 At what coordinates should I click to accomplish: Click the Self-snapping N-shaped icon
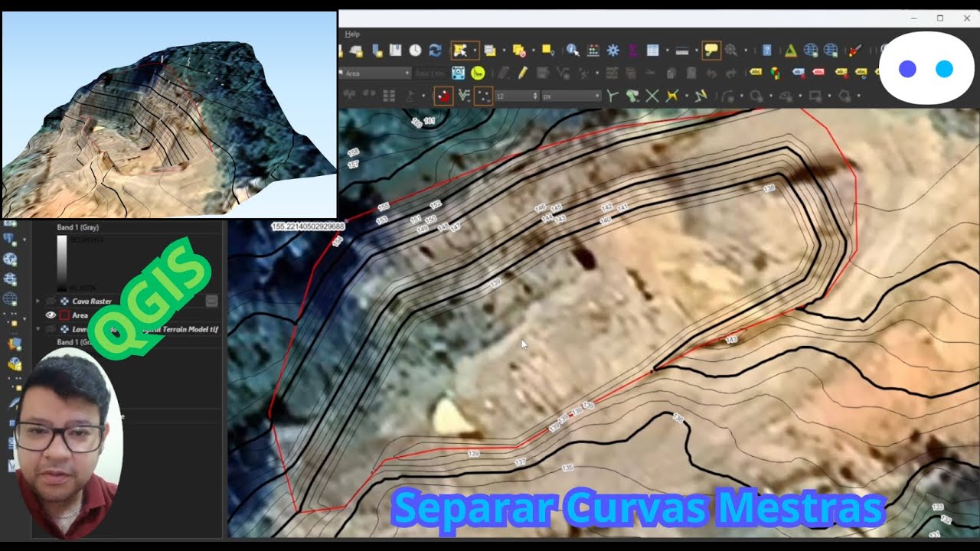700,96
